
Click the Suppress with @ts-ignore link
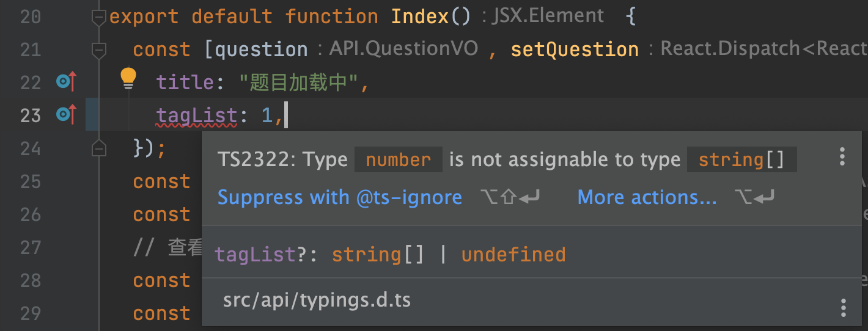tap(339, 197)
